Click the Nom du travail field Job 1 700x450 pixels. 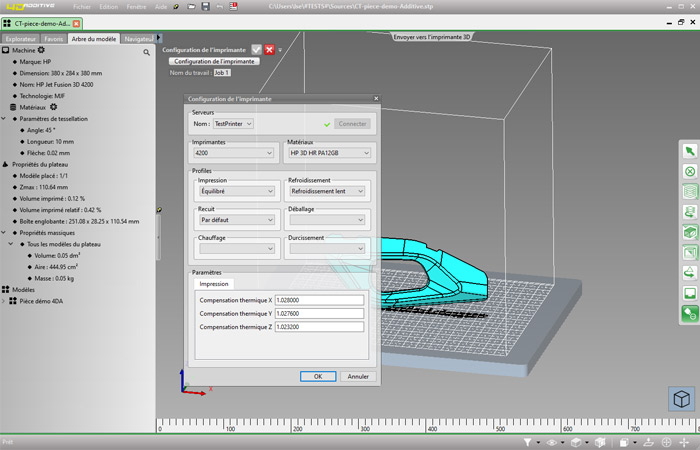[x=222, y=72]
